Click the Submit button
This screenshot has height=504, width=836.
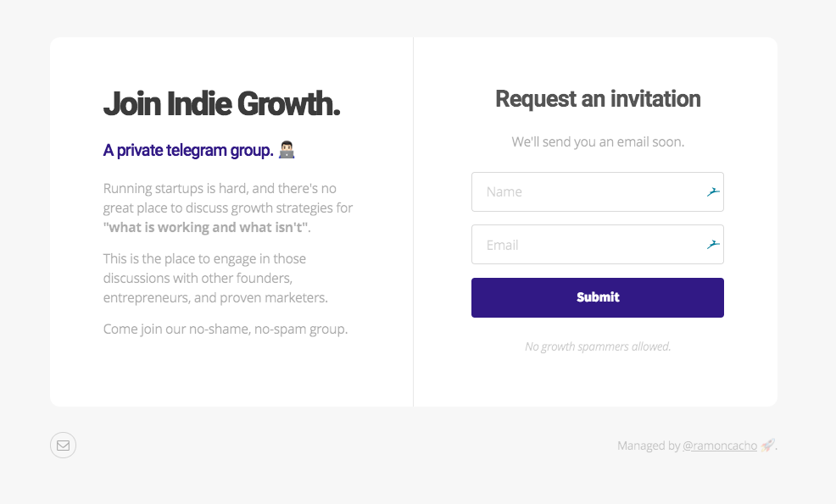[x=597, y=297]
